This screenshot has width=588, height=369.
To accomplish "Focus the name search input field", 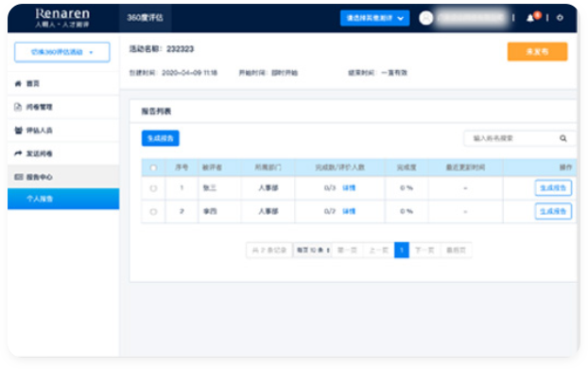I will (x=511, y=138).
